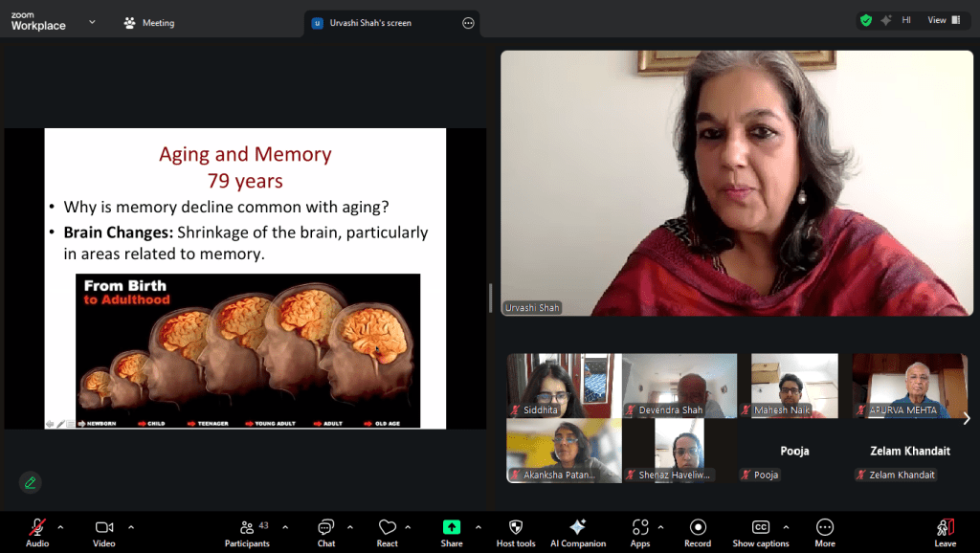Image resolution: width=980 pixels, height=553 pixels.
Task: Open the View layout options
Action: [941, 20]
